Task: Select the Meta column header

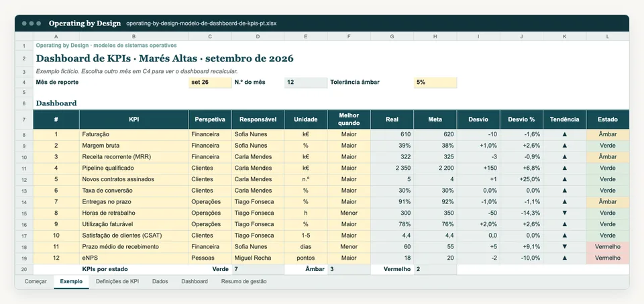Action: point(435,119)
